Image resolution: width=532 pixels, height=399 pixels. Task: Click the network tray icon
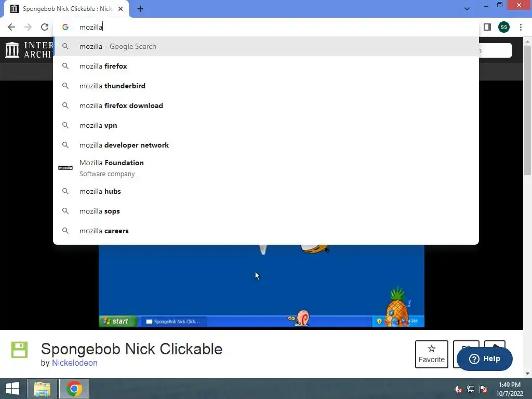point(471,389)
